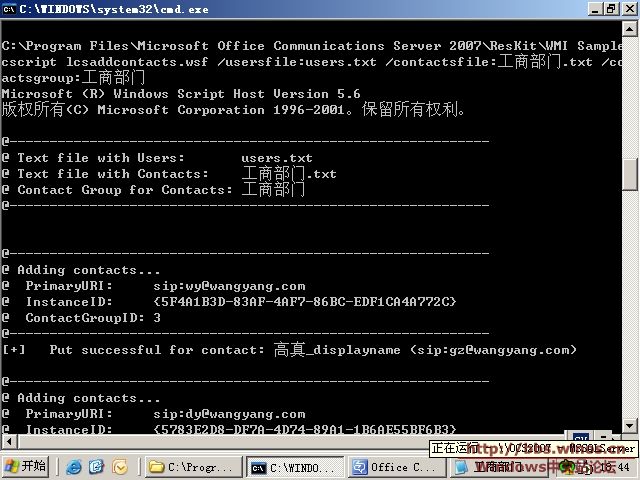Click the console vertical scrollbar thumb
The width and height of the screenshot is (640, 480).
(x=630, y=173)
